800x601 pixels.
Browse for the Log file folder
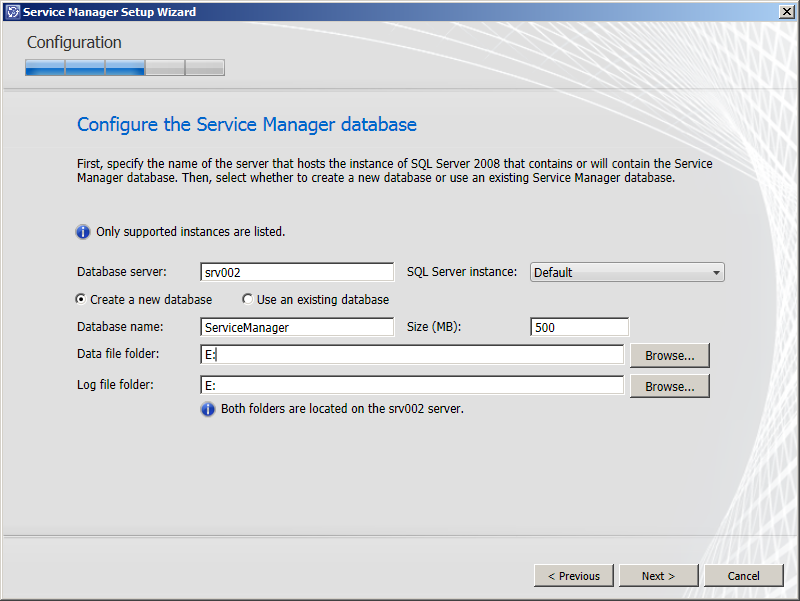669,386
